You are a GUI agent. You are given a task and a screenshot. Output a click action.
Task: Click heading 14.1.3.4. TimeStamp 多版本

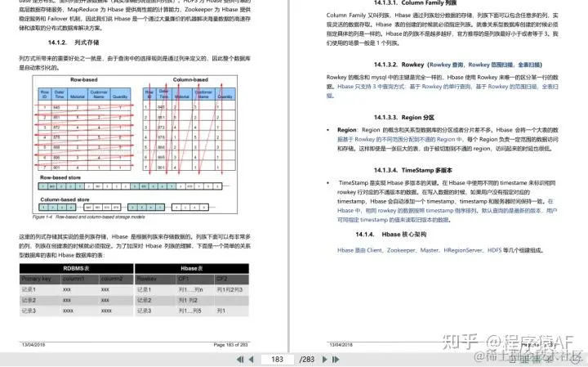pos(413,170)
